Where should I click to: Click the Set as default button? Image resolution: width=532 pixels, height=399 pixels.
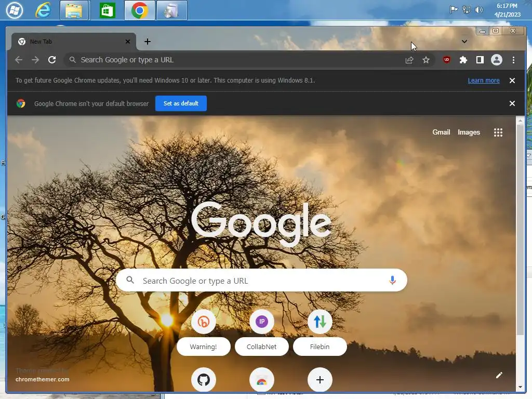tap(181, 103)
